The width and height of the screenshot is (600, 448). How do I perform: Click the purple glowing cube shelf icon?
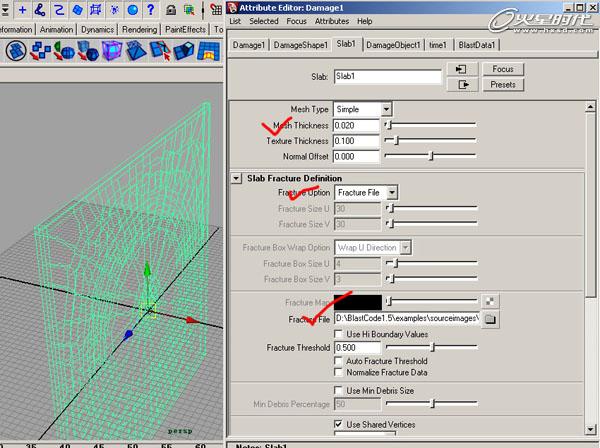click(x=112, y=51)
